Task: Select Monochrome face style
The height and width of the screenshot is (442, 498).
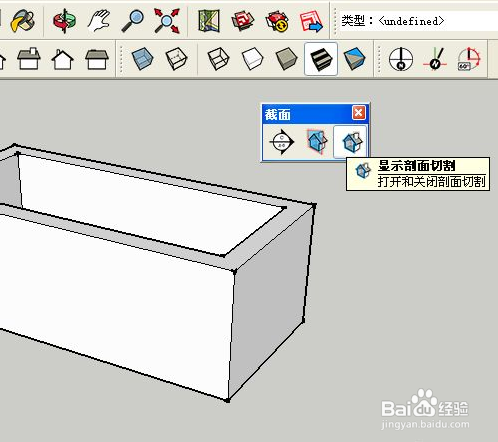Action: pyautogui.click(x=354, y=59)
